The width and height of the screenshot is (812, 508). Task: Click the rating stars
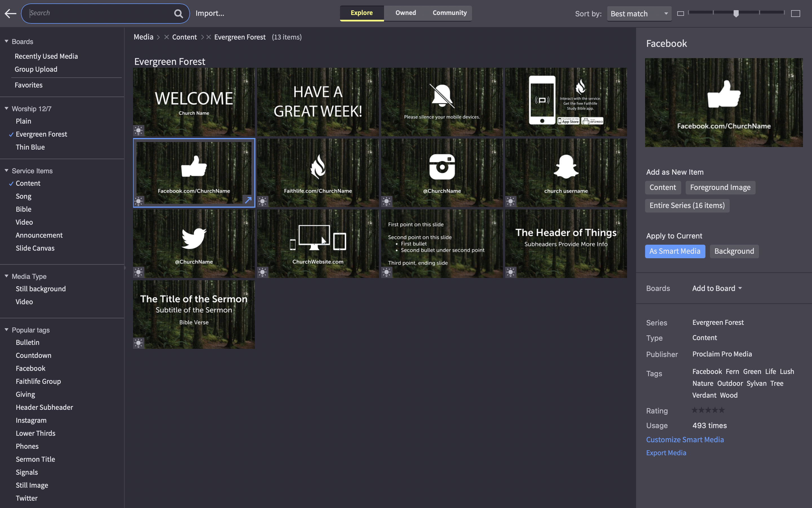[708, 410]
